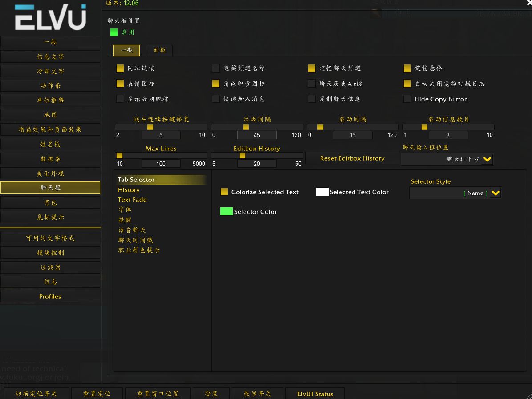
Task: Click the ElvUI logo
Action: [50, 18]
